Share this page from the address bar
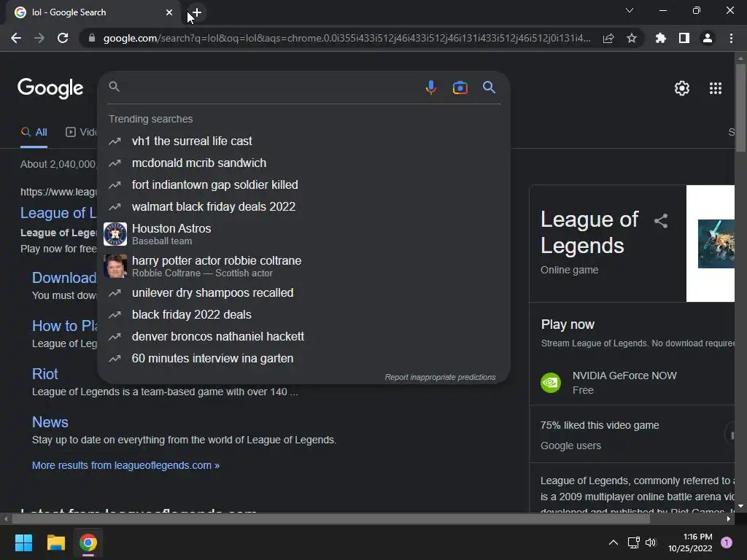 [x=608, y=38]
